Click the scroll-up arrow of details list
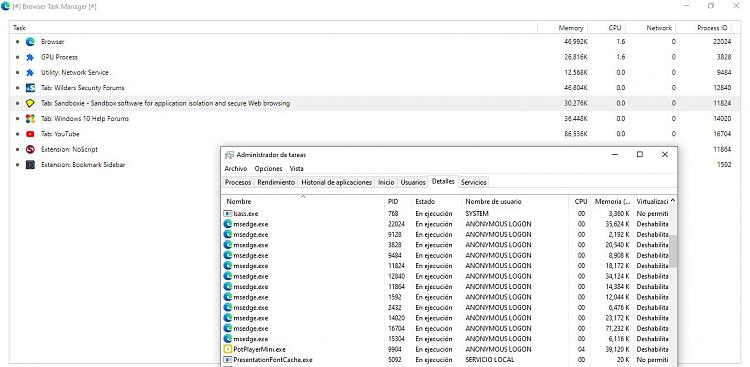This screenshot has width=750, height=367. click(x=673, y=201)
